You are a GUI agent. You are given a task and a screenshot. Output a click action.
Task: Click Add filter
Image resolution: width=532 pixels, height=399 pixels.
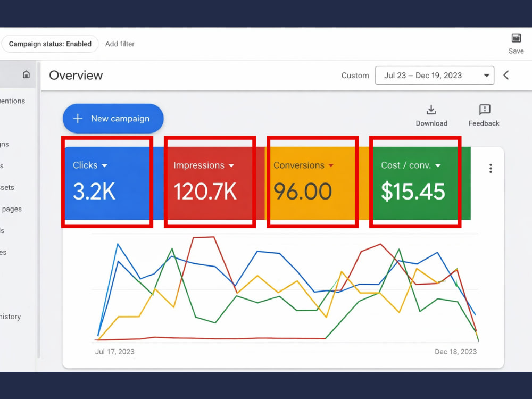coord(120,44)
